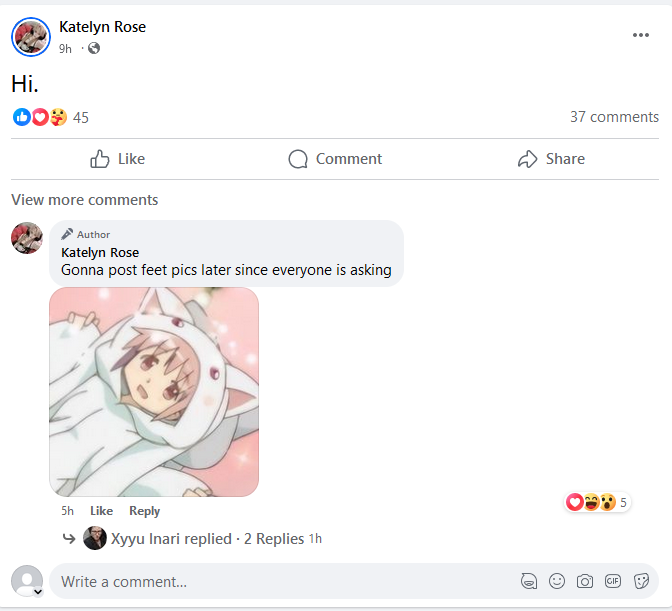Click the Comment speech bubble button

(x=335, y=159)
